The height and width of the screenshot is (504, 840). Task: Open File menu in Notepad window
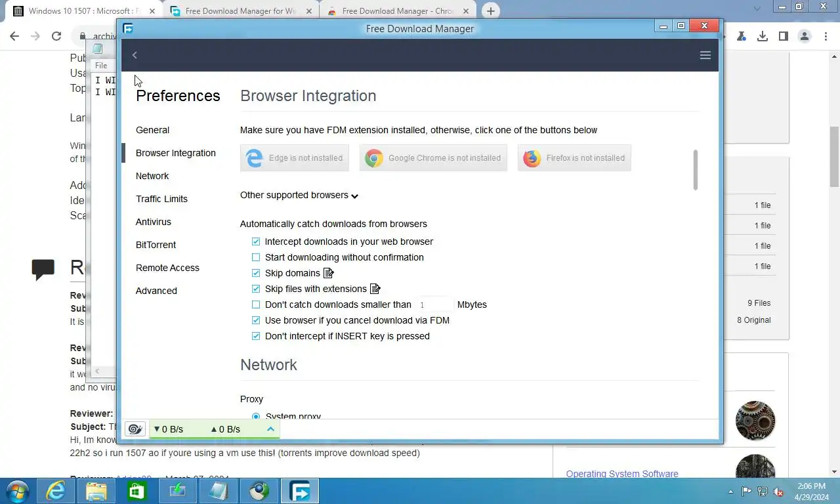101,66
